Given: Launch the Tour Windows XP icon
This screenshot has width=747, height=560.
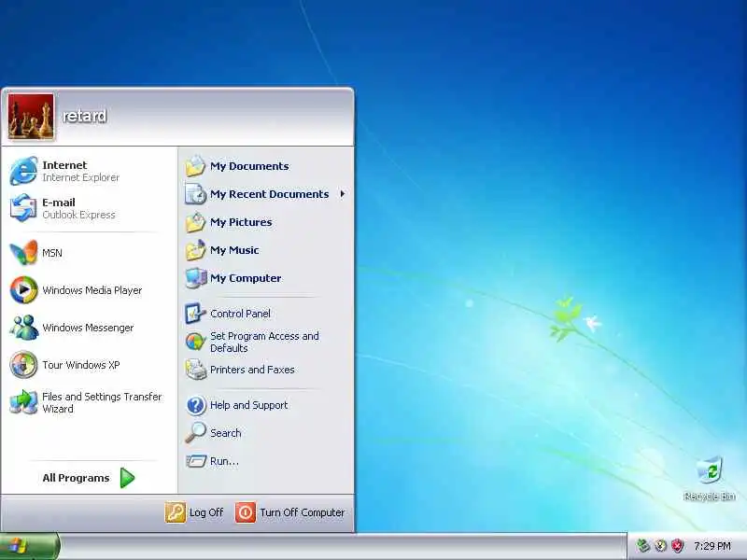Looking at the screenshot, I should pyautogui.click(x=23, y=364).
